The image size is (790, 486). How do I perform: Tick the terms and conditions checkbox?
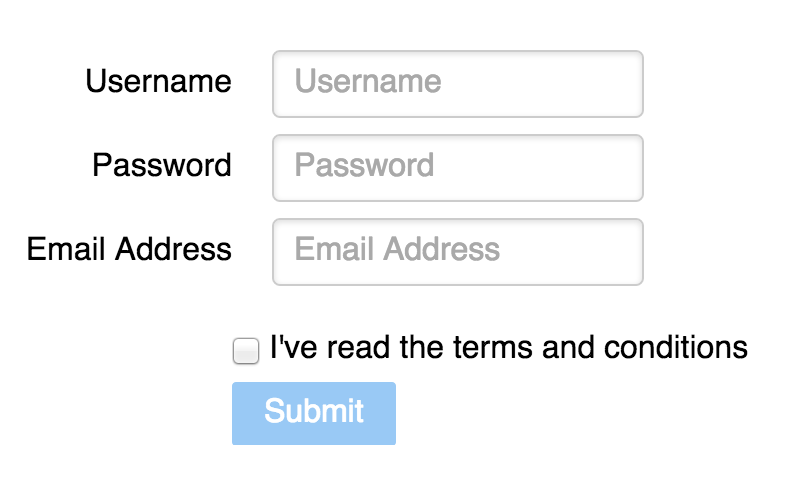click(246, 351)
